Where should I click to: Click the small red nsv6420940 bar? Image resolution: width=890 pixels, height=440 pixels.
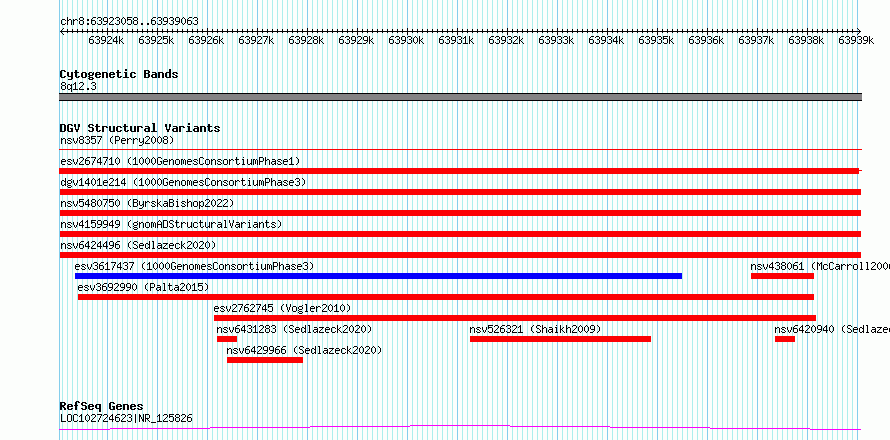(785, 339)
